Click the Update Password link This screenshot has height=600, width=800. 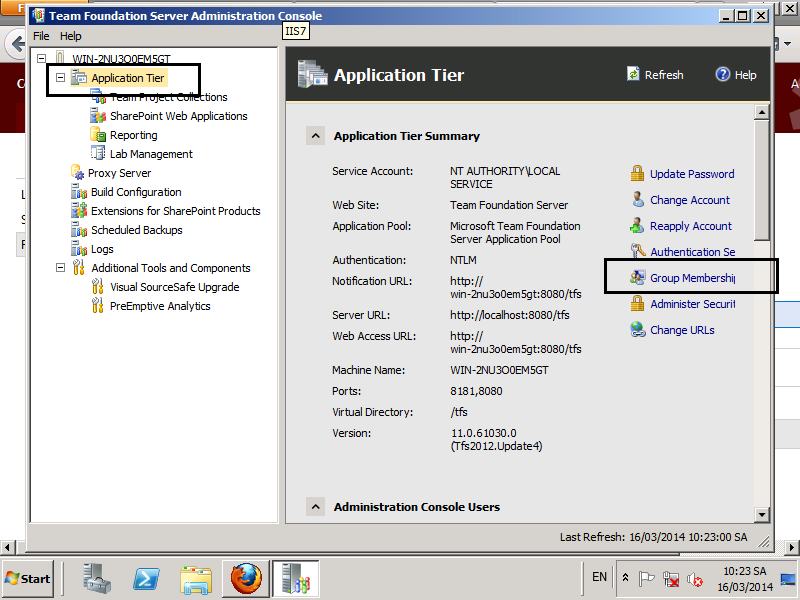692,174
